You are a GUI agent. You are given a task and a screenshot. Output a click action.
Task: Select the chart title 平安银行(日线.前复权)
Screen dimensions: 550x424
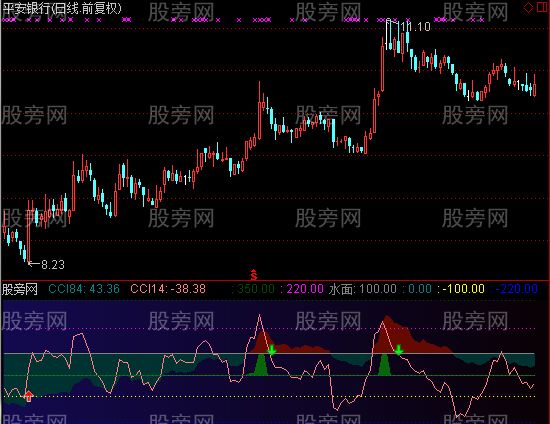click(62, 8)
